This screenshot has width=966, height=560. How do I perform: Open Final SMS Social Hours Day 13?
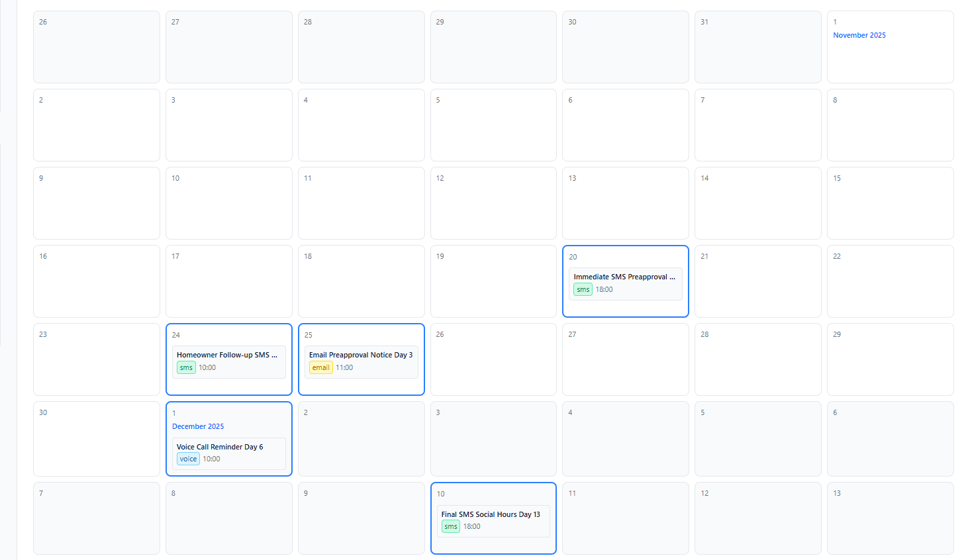tap(491, 515)
